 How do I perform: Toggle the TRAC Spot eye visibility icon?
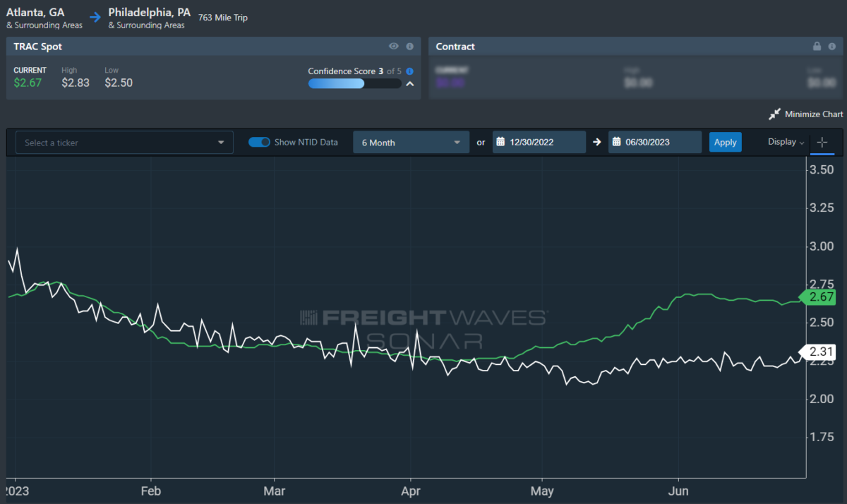(394, 47)
